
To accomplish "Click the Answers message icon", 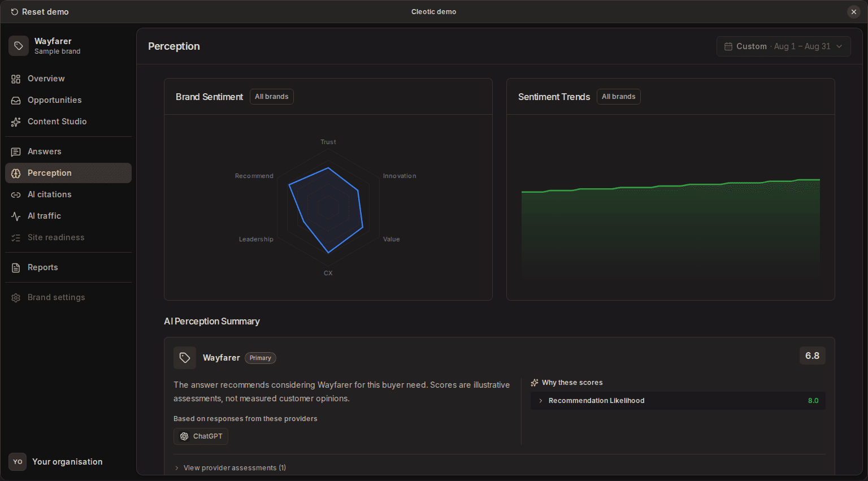I will (16, 152).
